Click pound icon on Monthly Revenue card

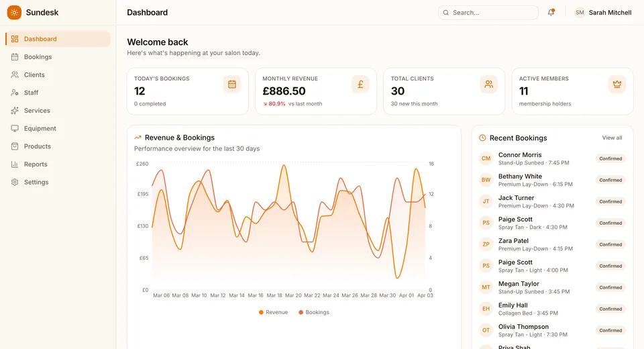360,85
